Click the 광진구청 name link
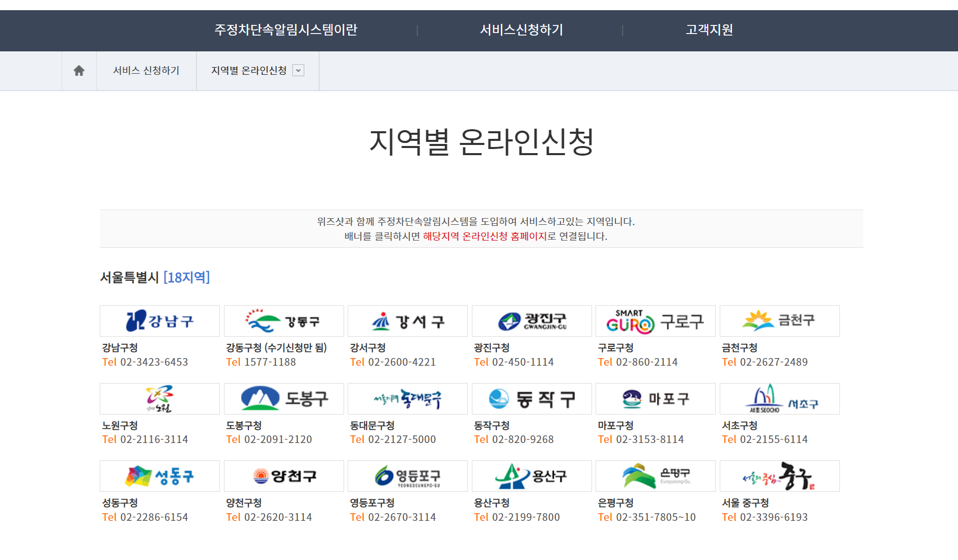Viewport: 958px width, 560px height. click(492, 348)
